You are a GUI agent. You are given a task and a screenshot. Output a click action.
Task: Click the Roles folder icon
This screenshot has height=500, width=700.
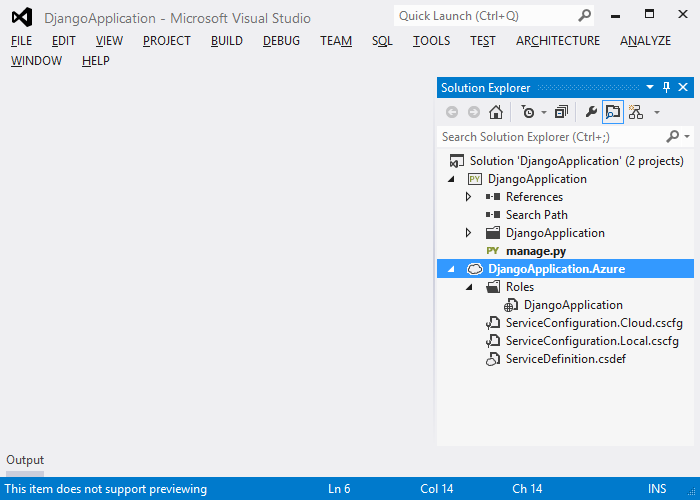pyautogui.click(x=493, y=287)
